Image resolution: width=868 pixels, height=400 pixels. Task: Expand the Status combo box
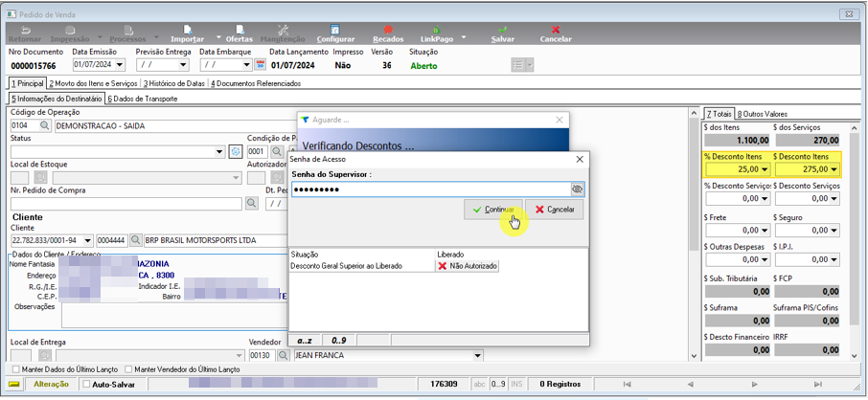pyautogui.click(x=220, y=151)
